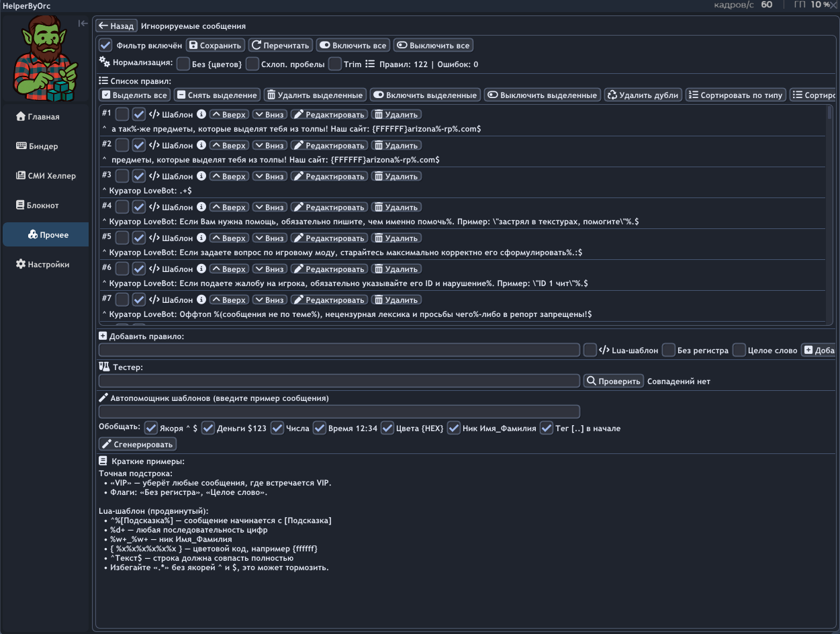Toggle the Фильтр включён checkbox

pyautogui.click(x=105, y=46)
